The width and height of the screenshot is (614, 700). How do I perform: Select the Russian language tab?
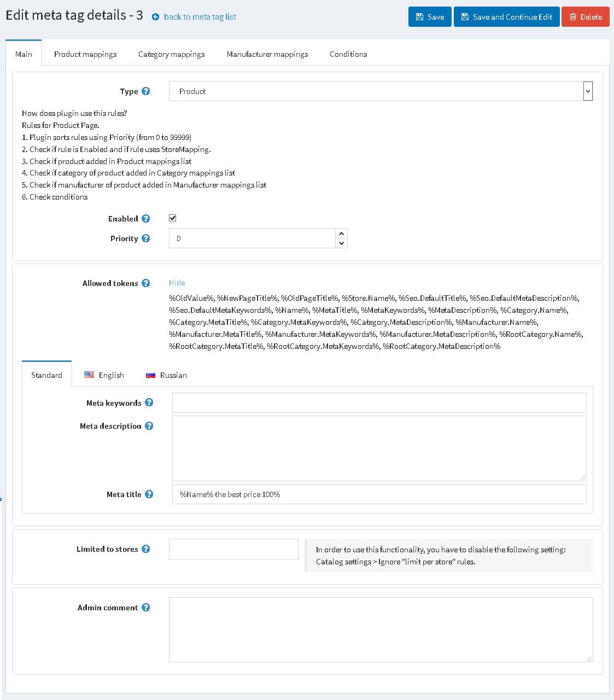[166, 375]
